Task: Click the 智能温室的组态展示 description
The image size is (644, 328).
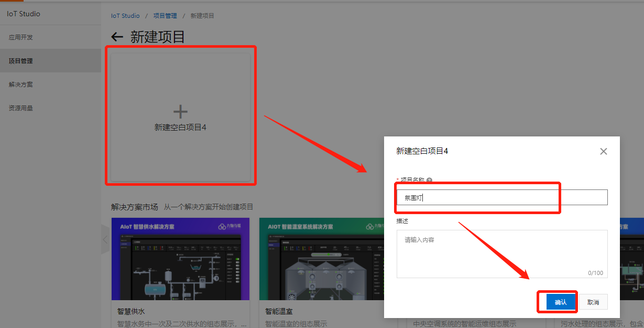Action: coord(296,324)
